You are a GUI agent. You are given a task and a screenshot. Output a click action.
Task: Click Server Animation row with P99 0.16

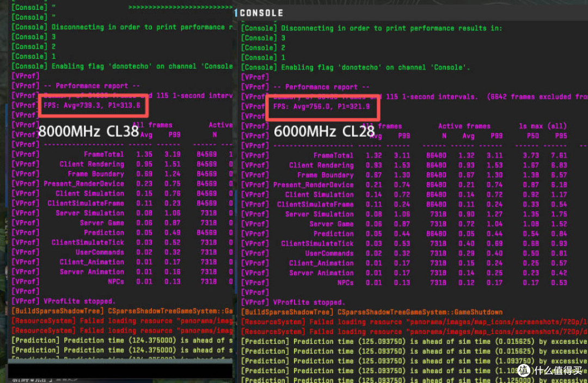point(122,272)
